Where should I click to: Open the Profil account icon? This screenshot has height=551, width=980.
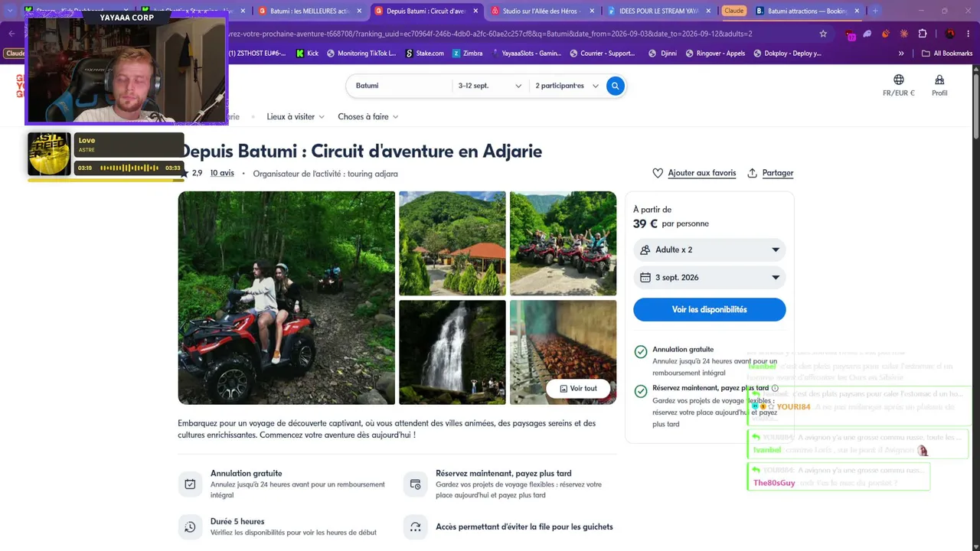(939, 85)
